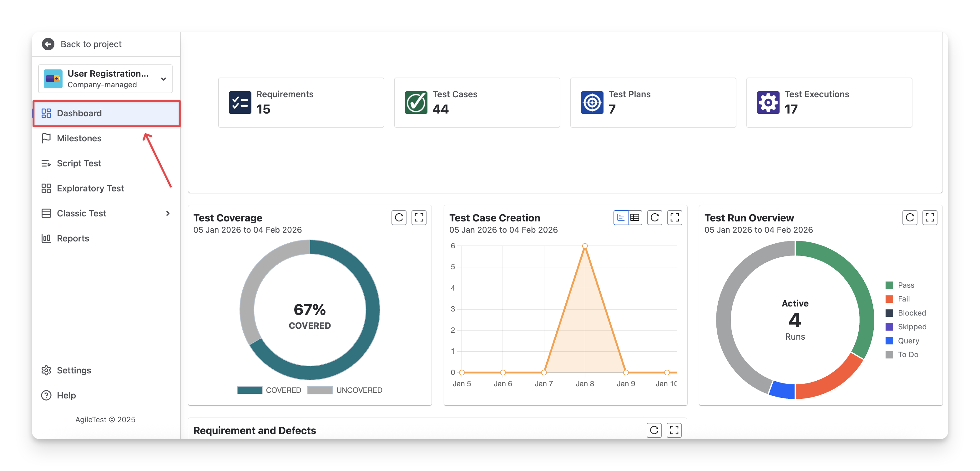Expand Test Coverage widget to fullscreen

[419, 218]
